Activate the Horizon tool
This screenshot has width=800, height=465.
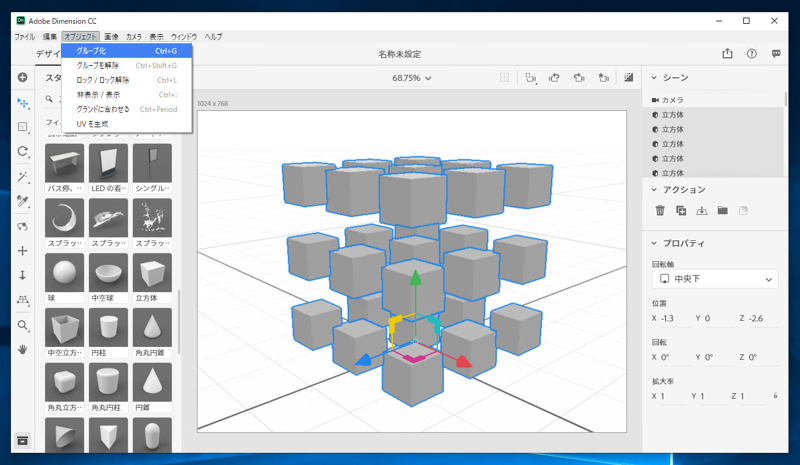pyautogui.click(x=22, y=300)
